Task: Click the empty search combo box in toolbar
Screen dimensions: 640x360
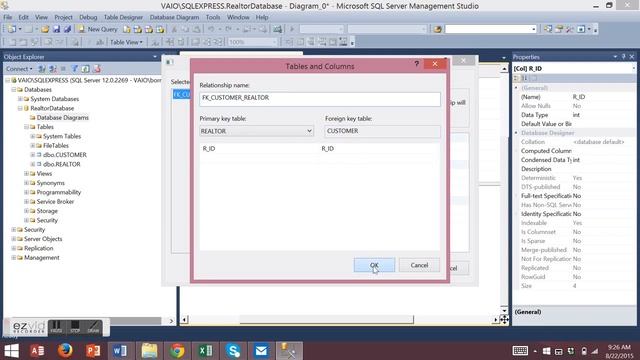Action: [x=490, y=29]
